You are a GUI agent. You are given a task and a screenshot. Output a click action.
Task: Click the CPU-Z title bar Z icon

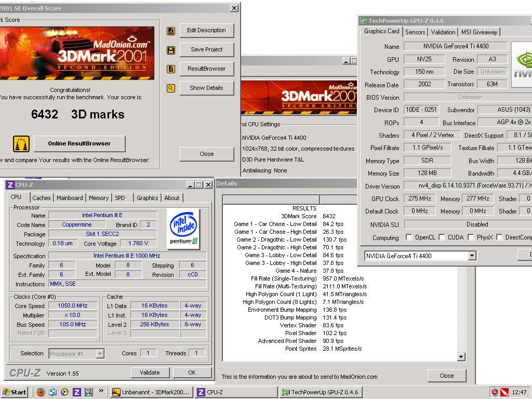tap(10, 185)
